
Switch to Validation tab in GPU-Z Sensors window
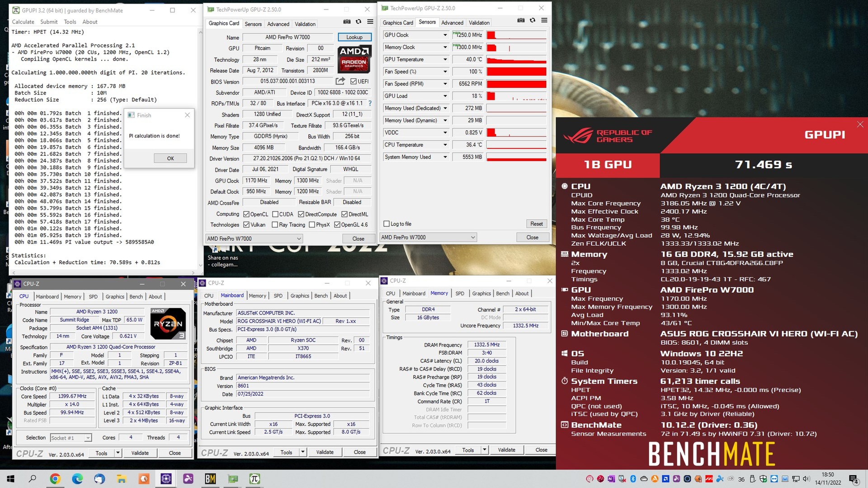(x=479, y=23)
